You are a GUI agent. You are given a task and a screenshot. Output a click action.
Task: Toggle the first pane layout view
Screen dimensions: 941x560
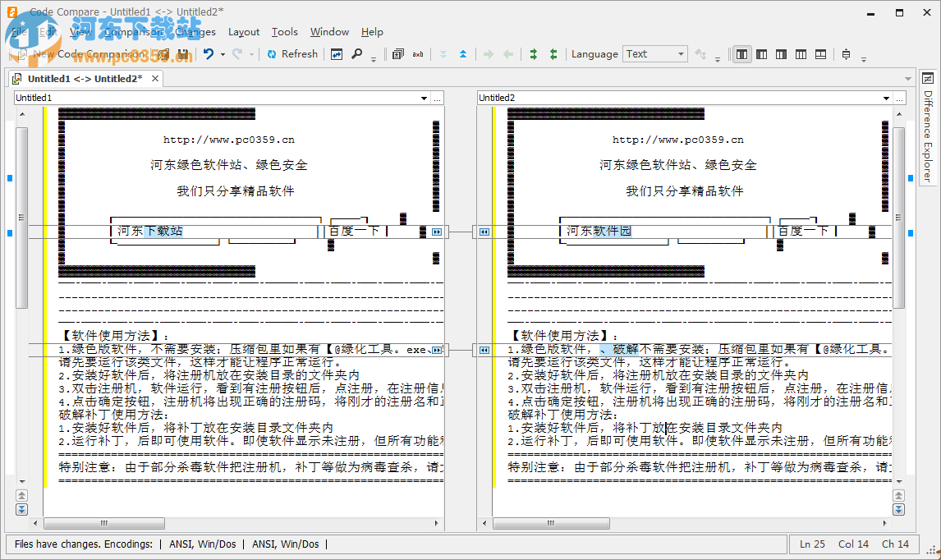pos(741,53)
